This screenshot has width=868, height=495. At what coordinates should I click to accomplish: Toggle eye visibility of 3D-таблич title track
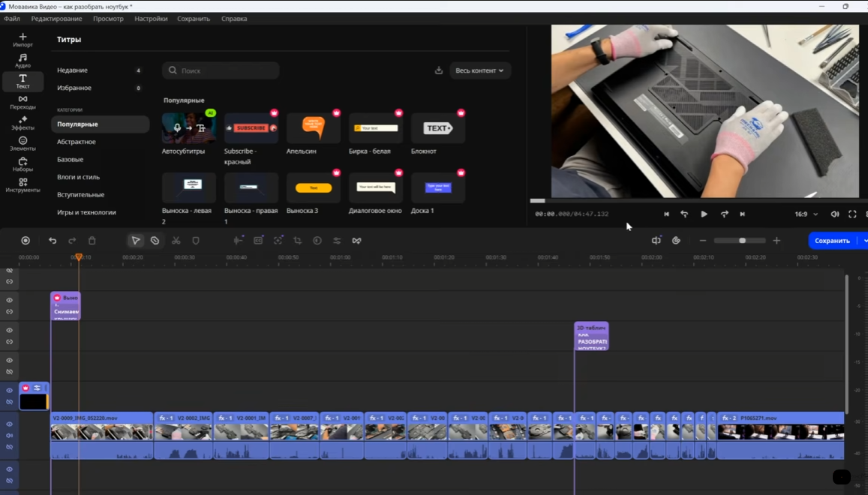[10, 330]
